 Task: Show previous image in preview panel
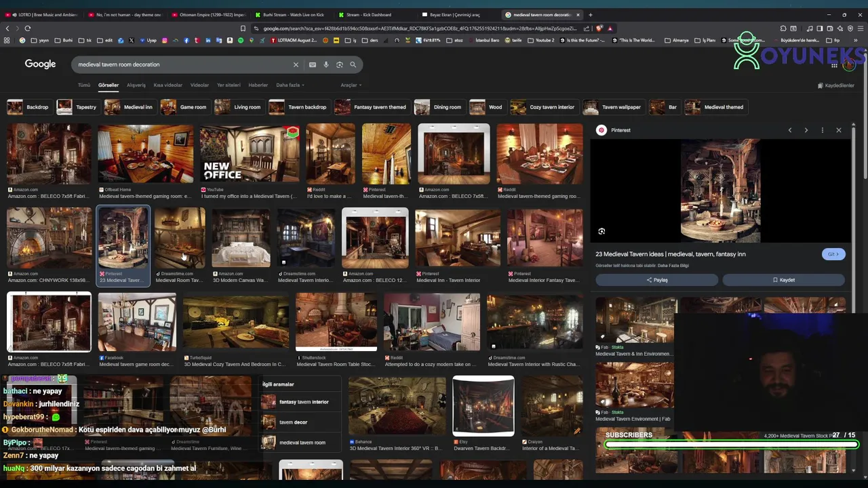click(x=789, y=130)
